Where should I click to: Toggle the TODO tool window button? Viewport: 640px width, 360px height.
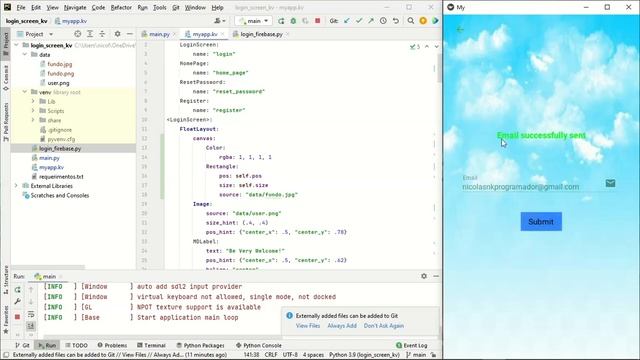[76, 345]
